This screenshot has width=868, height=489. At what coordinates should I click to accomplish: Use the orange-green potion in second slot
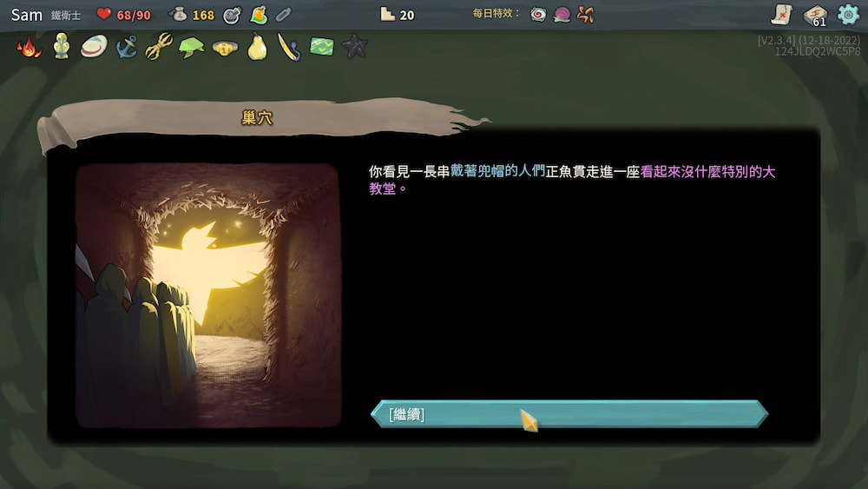point(258,15)
